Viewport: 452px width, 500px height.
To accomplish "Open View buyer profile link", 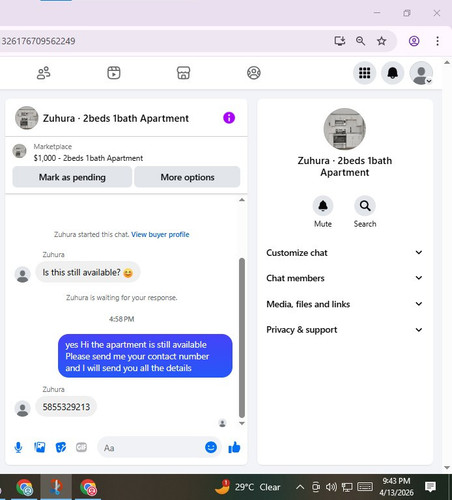I will [x=160, y=234].
